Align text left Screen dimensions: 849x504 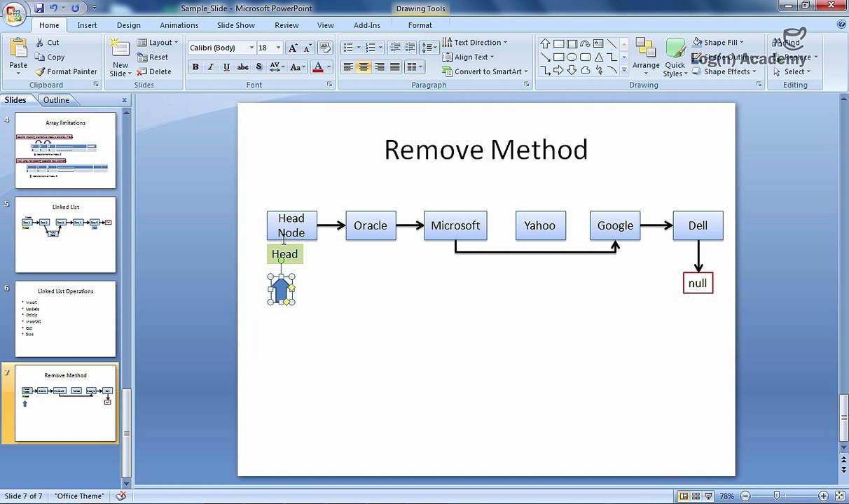coord(348,67)
